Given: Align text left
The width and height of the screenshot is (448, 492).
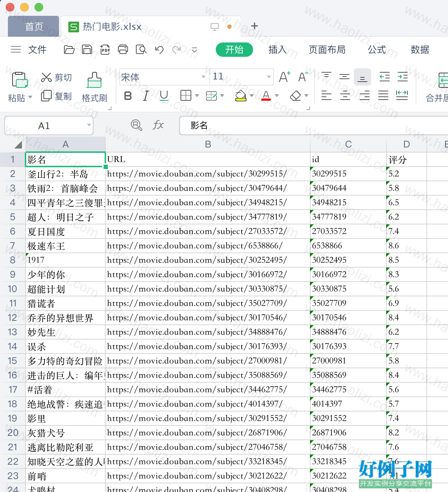Looking at the screenshot, I should pos(326,96).
